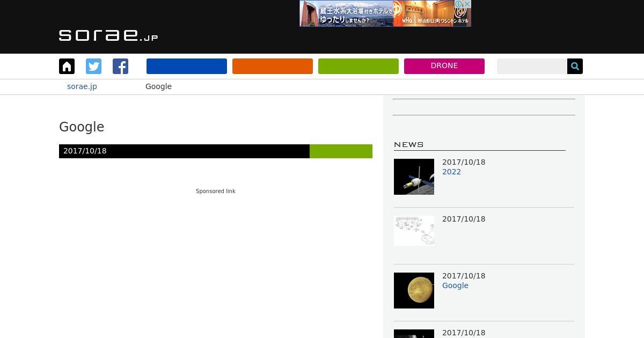Viewport: 644px width, 338px height.
Task: Open the green navigation category tab
Action: 358,66
